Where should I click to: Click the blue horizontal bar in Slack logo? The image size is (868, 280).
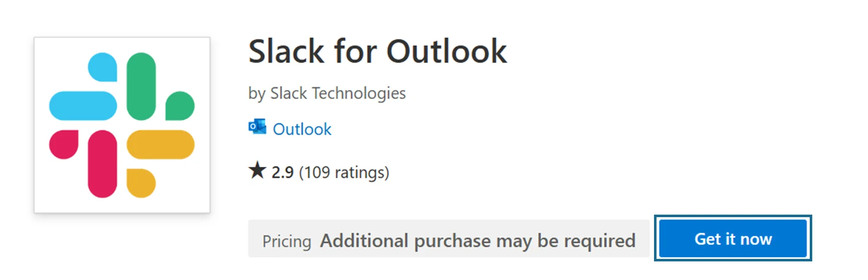coord(83,106)
